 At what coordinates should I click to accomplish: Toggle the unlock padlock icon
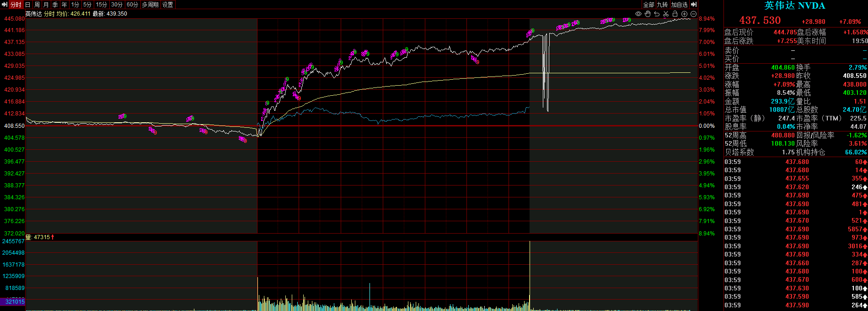(x=675, y=14)
